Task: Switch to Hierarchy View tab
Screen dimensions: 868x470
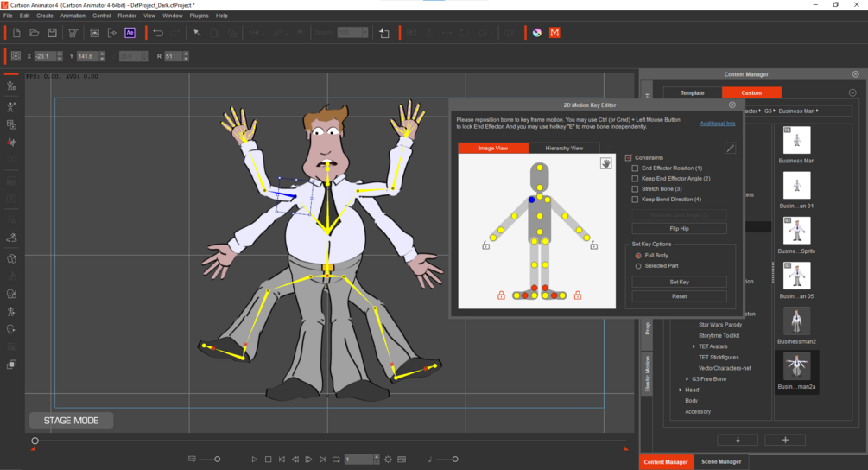Action: click(564, 148)
